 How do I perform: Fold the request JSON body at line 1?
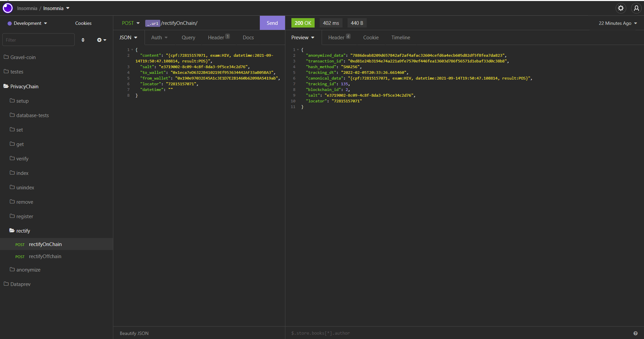pyautogui.click(x=132, y=50)
